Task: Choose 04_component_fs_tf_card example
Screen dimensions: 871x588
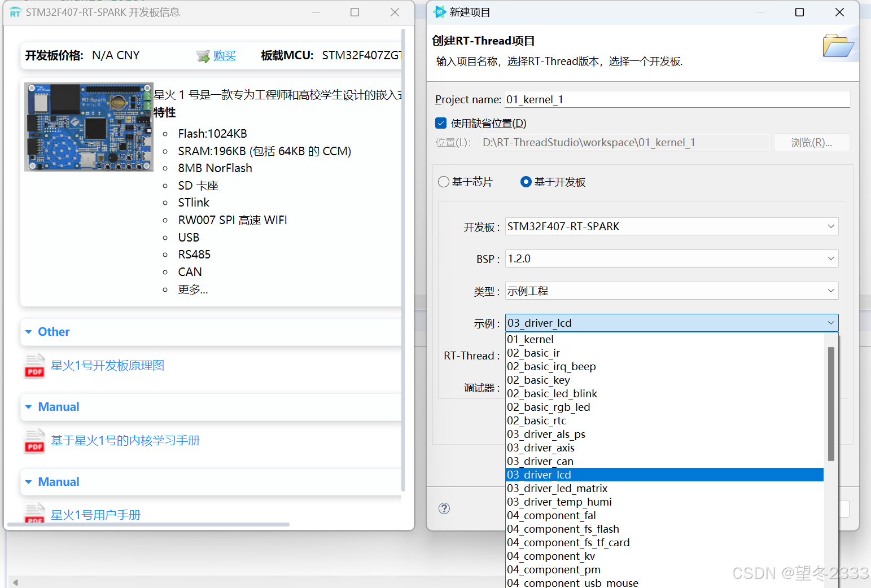Action: click(664, 542)
